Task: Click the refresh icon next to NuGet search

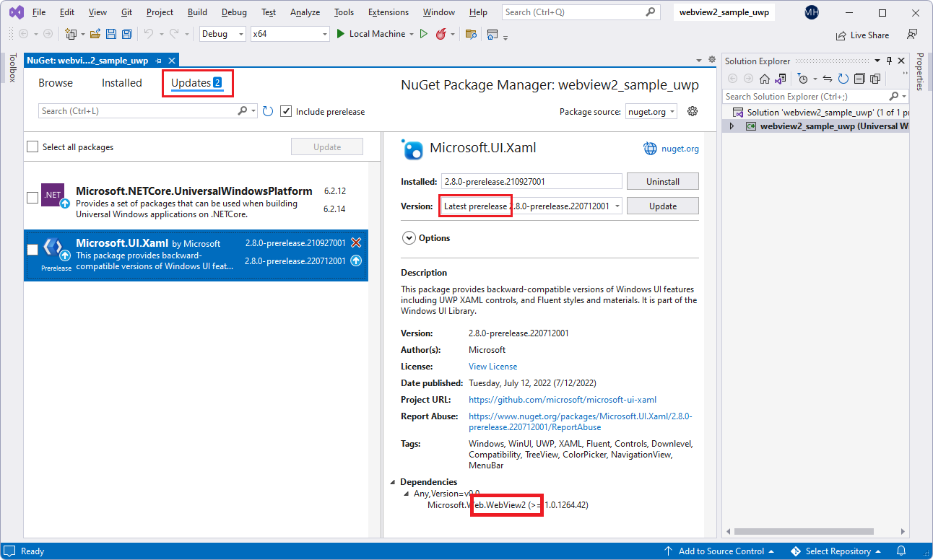Action: (266, 111)
